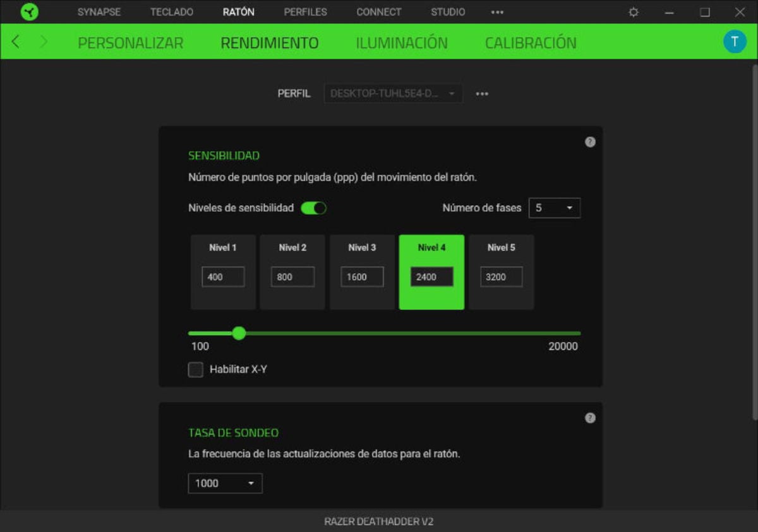Screen dimensions: 758x532
Task: Open the TECLADO menu item
Action: pyautogui.click(x=171, y=11)
